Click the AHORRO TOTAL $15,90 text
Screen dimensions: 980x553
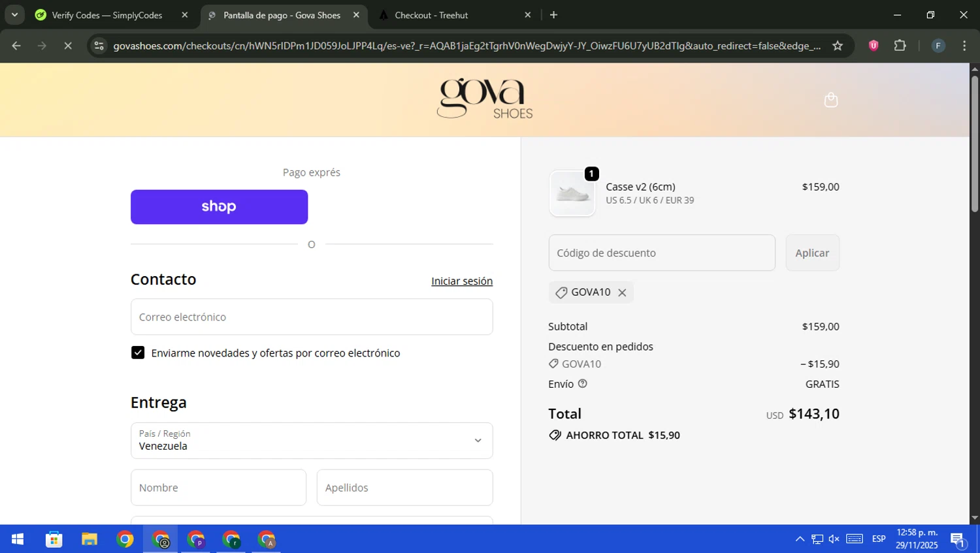point(623,435)
